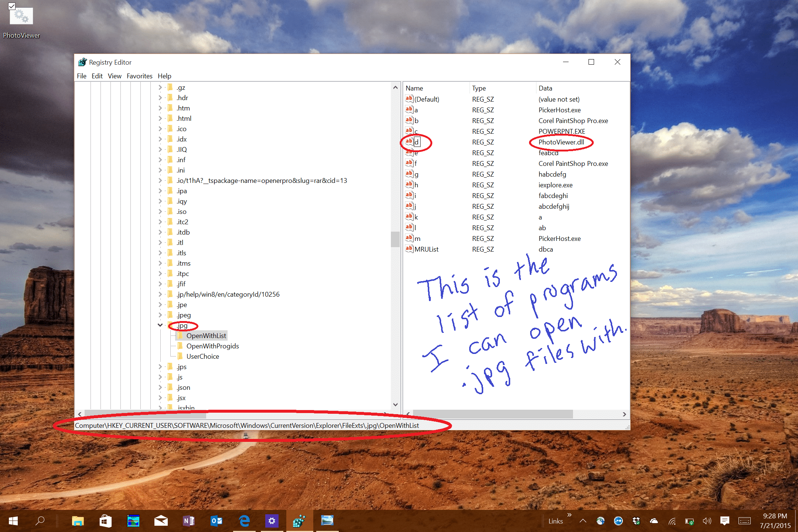Open the Edit menu
The height and width of the screenshot is (532, 798).
(x=97, y=76)
